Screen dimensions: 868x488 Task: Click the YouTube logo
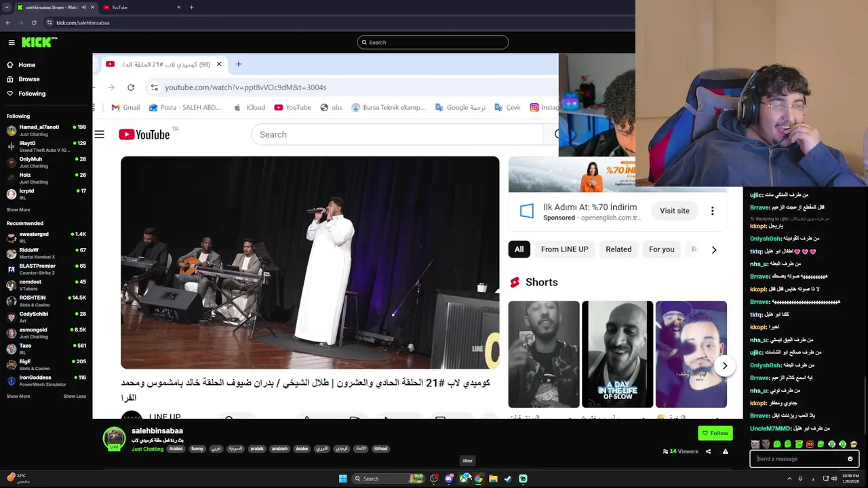[x=144, y=134]
